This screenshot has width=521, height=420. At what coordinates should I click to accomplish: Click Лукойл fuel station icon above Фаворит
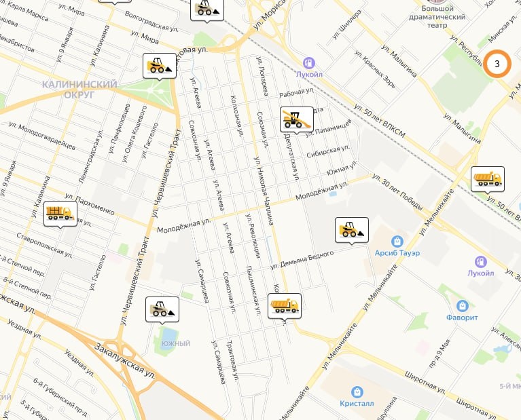tap(480, 262)
